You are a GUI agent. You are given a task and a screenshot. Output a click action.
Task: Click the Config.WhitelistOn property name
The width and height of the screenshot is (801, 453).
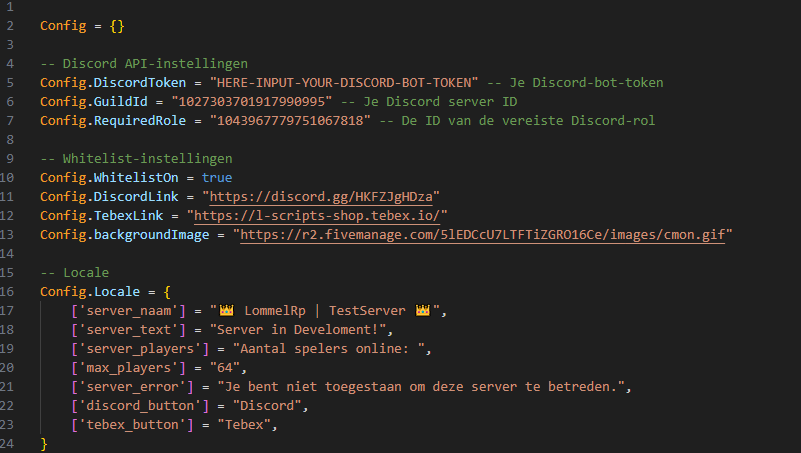tap(109, 178)
